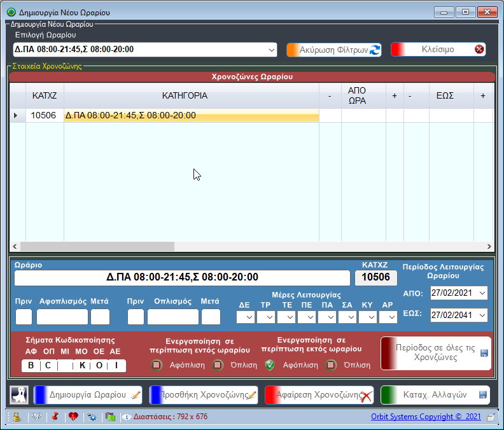
Task: Toggle the green-checked Αφόπλιση outside-schedule option
Action: pos(270,365)
